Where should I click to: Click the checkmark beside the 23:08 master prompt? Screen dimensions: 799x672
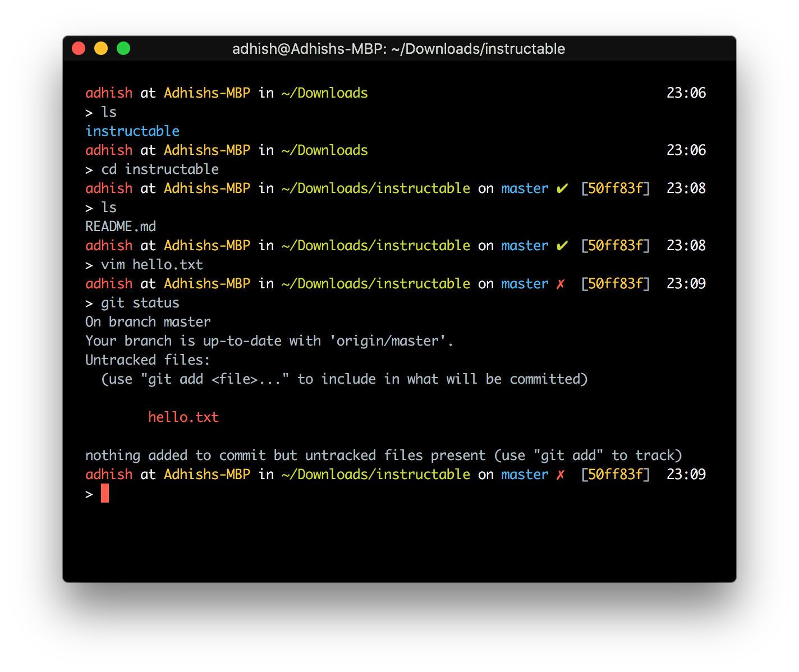[562, 245]
